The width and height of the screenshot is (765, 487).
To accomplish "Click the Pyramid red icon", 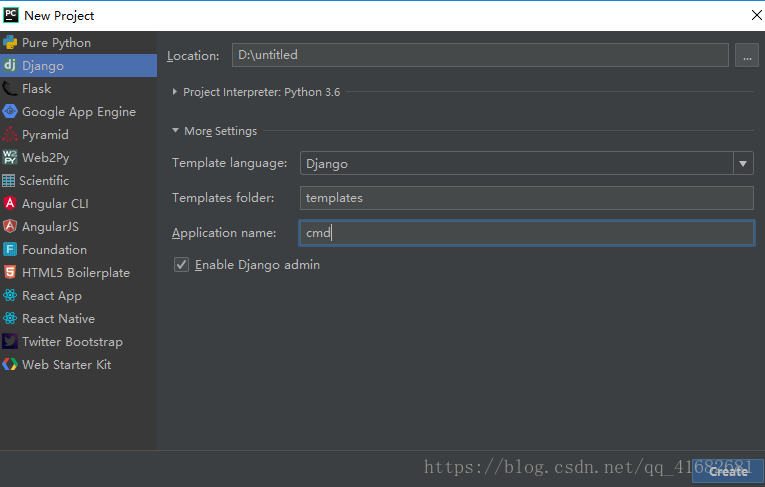I will (10, 134).
